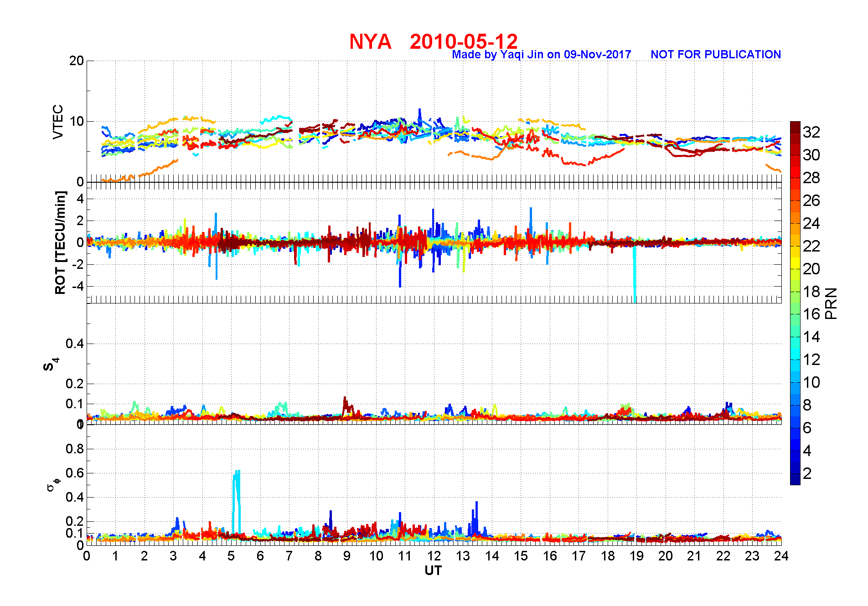The width and height of the screenshot is (868, 606).
Task: Click the 'Made by Yaqi Jin on 09-Nov-2017' text
Action: coord(542,55)
